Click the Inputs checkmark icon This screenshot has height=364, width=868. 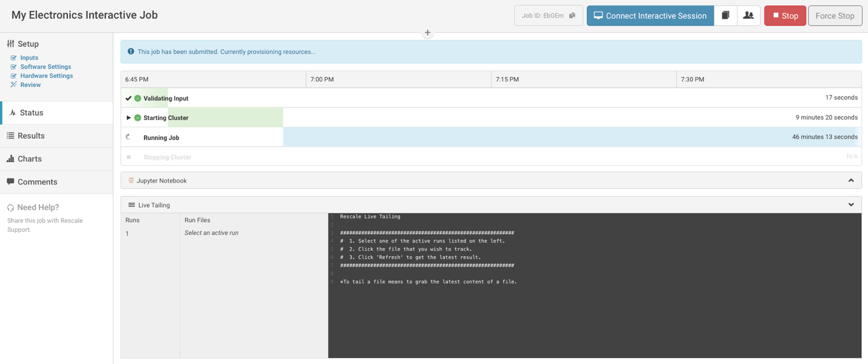tap(13, 58)
